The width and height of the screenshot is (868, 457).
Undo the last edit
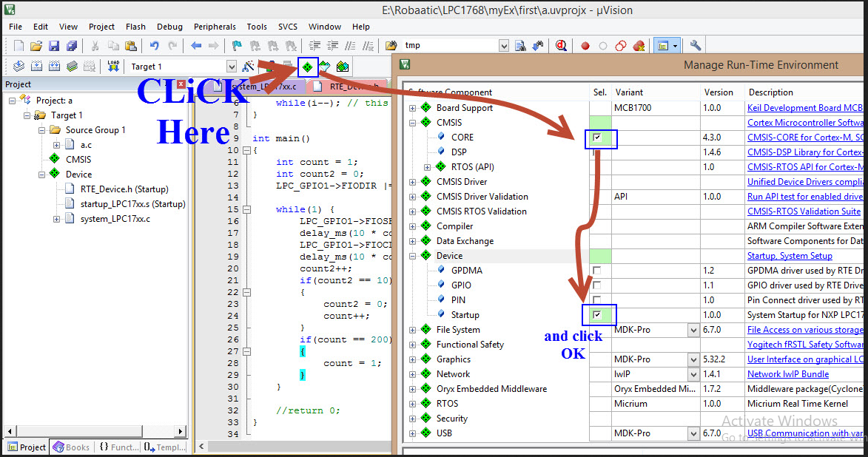click(x=155, y=45)
